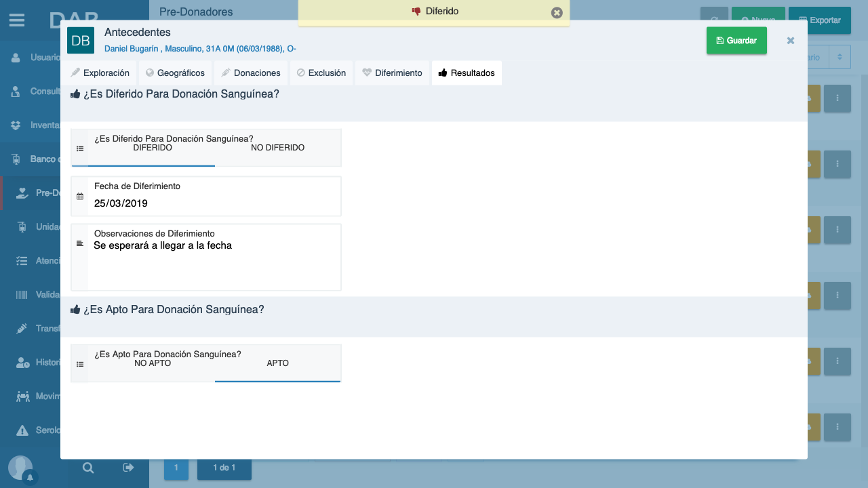
Task: Dismiss the Diferido notification banner
Action: click(x=557, y=12)
